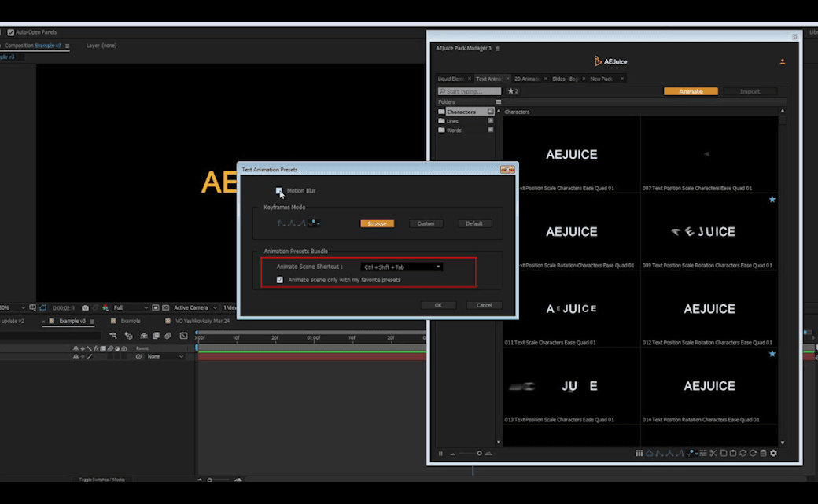Open AEJuice settings gear icon

774,454
